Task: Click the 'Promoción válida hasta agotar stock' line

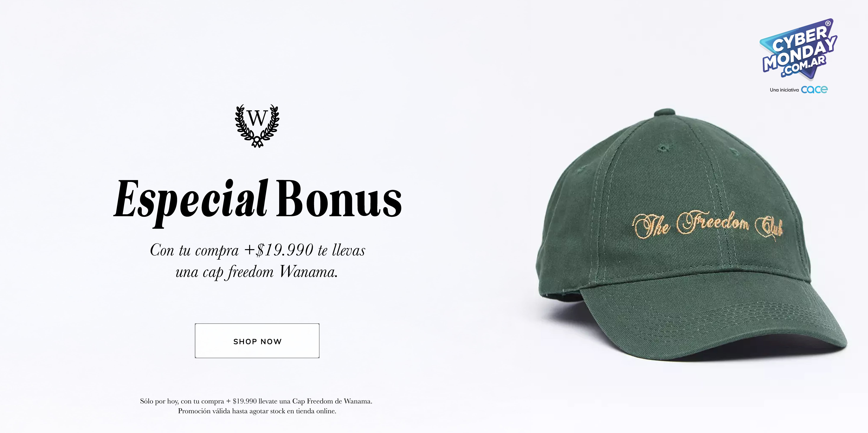Action: point(257,411)
